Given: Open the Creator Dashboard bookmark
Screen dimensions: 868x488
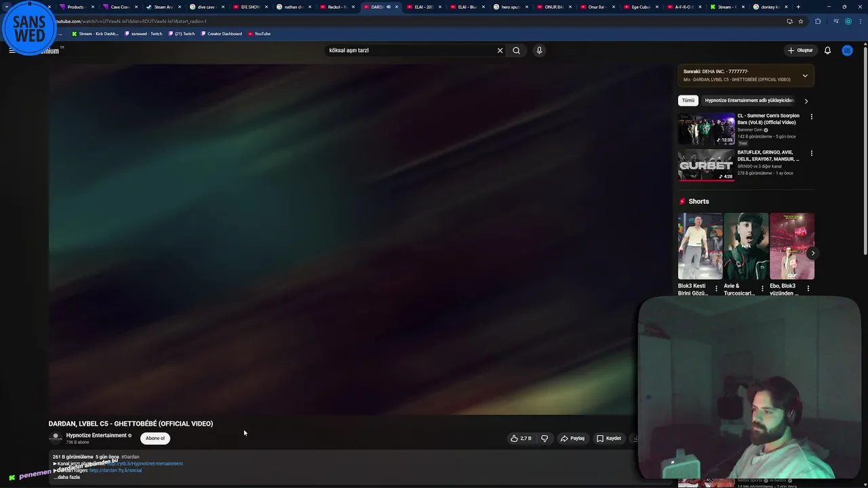Looking at the screenshot, I should click(221, 33).
